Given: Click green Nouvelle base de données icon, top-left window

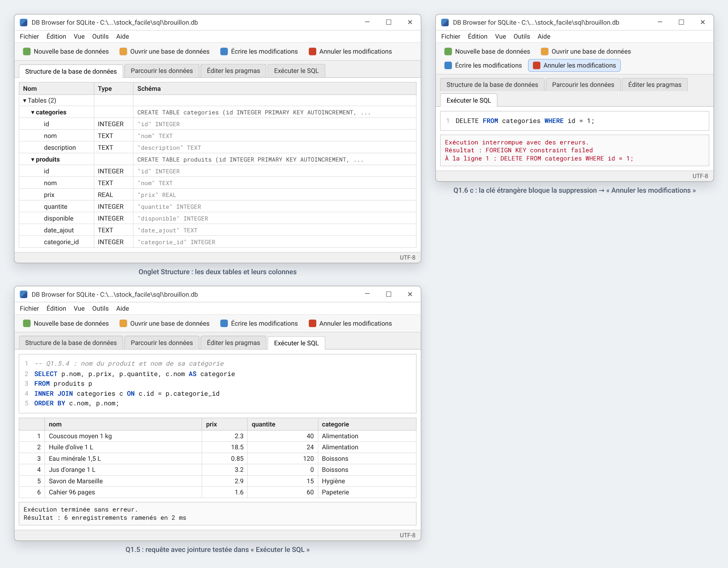Looking at the screenshot, I should pos(27,51).
